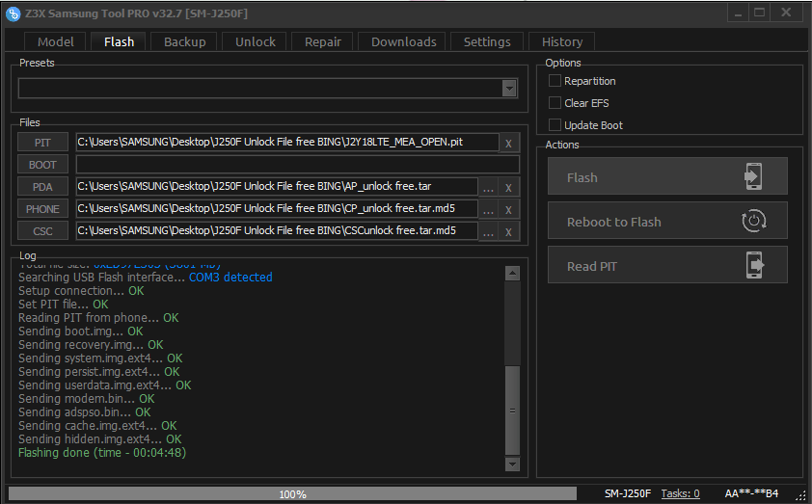812x504 pixels.
Task: Select the 'Sending hidden.img.ext4' log line
Action: (100, 439)
